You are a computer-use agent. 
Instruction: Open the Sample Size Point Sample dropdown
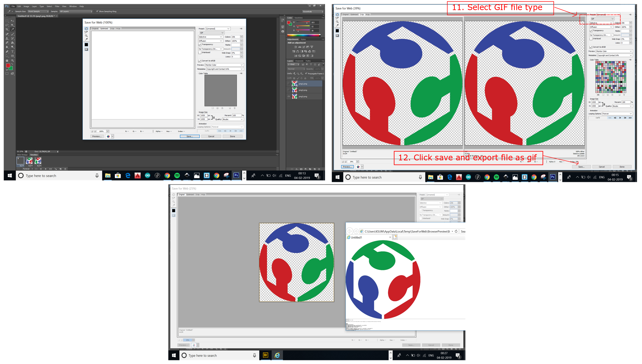point(38,11)
